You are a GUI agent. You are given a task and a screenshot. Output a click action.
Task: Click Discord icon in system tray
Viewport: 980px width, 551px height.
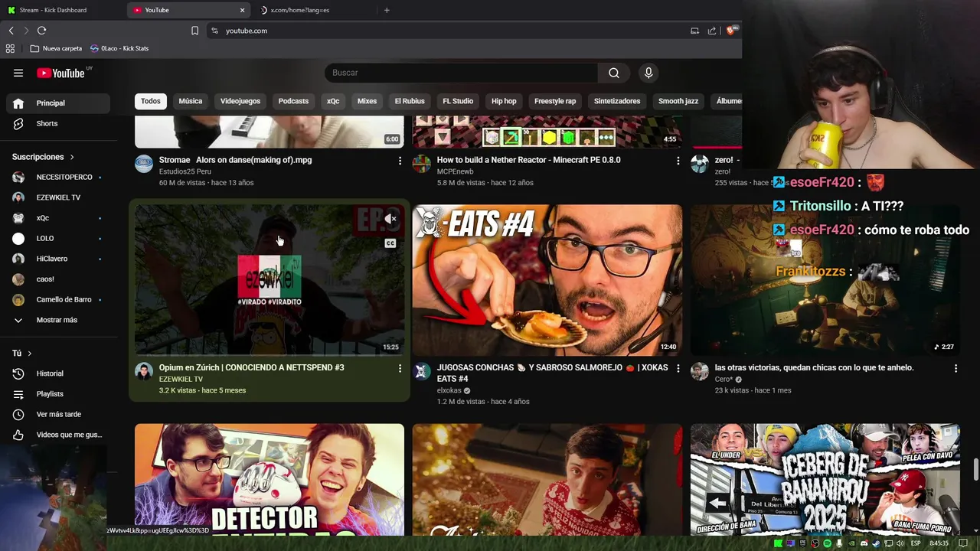[x=864, y=543]
